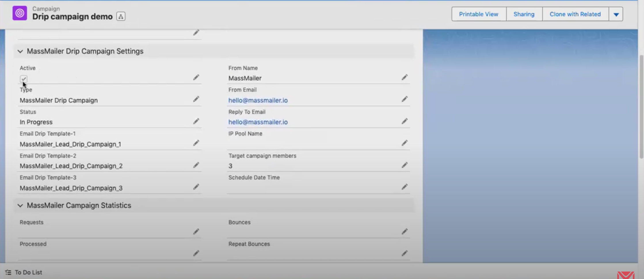Edit the IP Pool Name pencil icon
644x279 pixels.
[405, 143]
